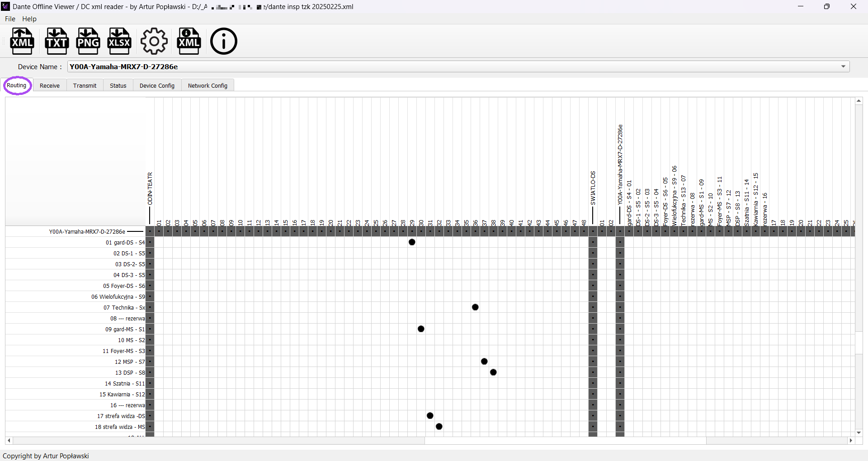Open settings with the gear icon
Screen dimensions: 868x461
tap(154, 41)
